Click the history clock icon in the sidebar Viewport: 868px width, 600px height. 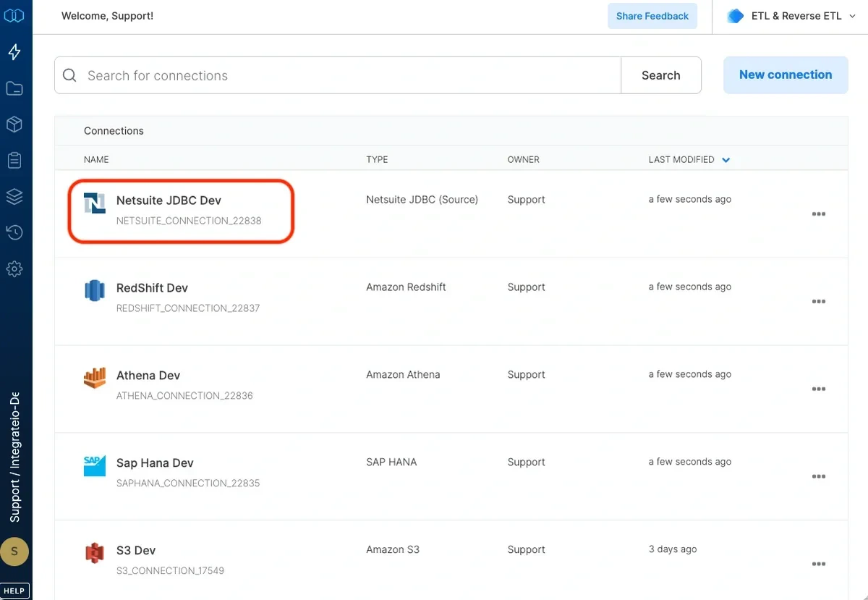click(x=15, y=232)
